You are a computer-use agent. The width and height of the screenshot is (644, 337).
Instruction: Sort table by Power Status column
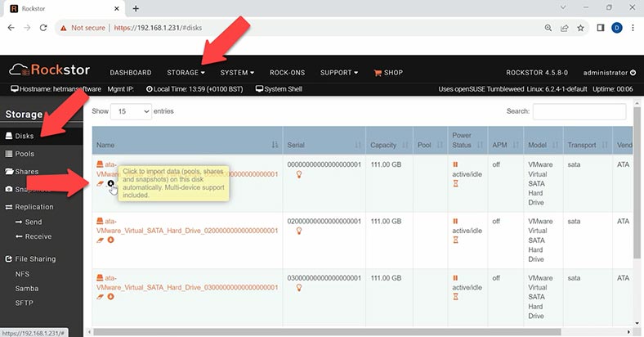click(x=467, y=140)
